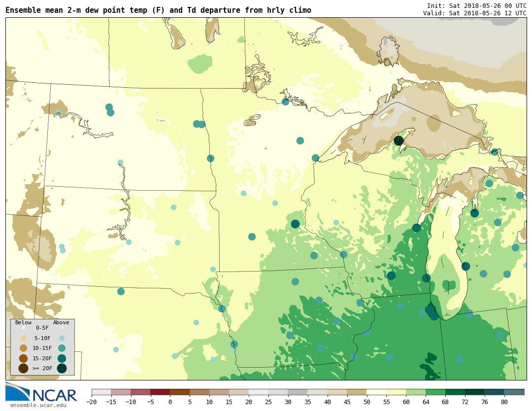
Task: Click the brown 10-15F below-climo legend dot
Action: [23, 348]
